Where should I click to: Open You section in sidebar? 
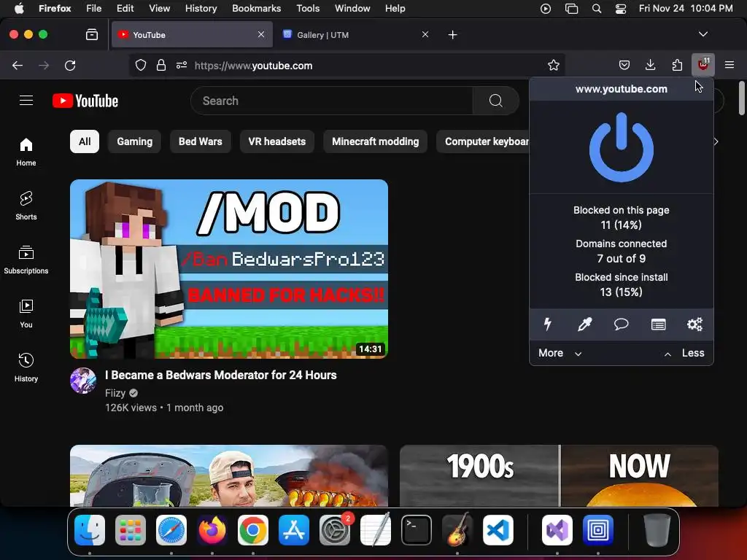26,314
